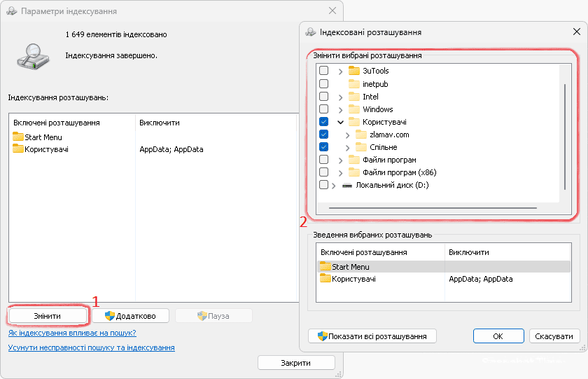
Task: Check the Windows folder checkbox
Action: click(x=323, y=109)
